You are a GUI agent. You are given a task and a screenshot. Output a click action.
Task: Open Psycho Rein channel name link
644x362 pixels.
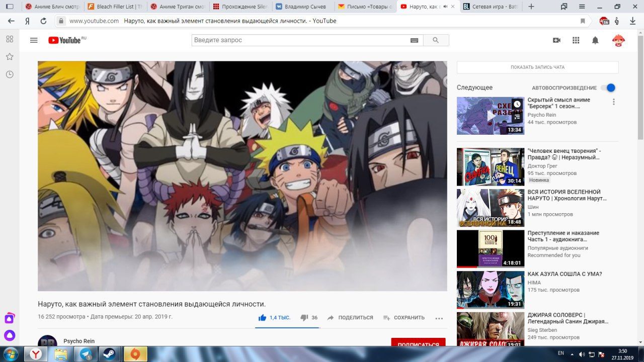[x=79, y=341]
